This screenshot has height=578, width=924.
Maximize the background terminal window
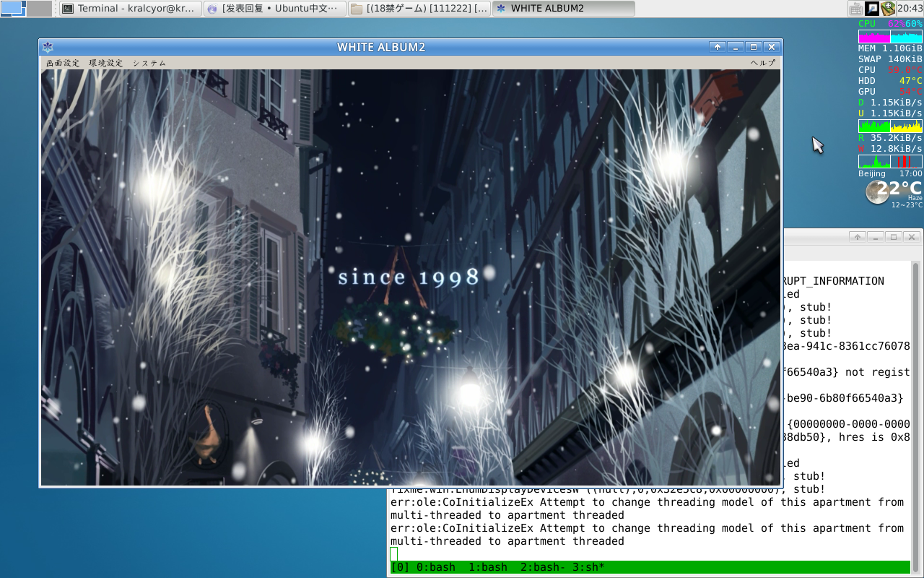(894, 237)
